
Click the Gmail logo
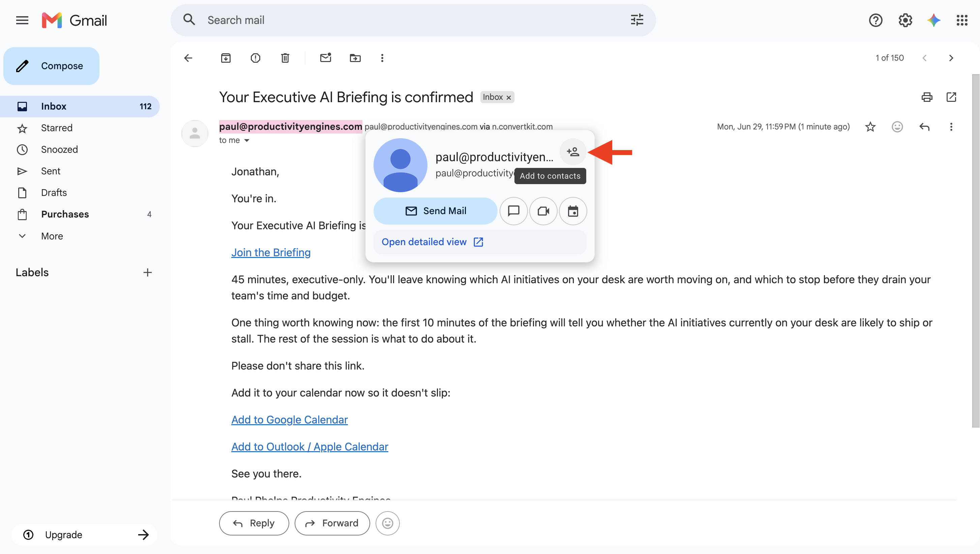click(x=74, y=20)
